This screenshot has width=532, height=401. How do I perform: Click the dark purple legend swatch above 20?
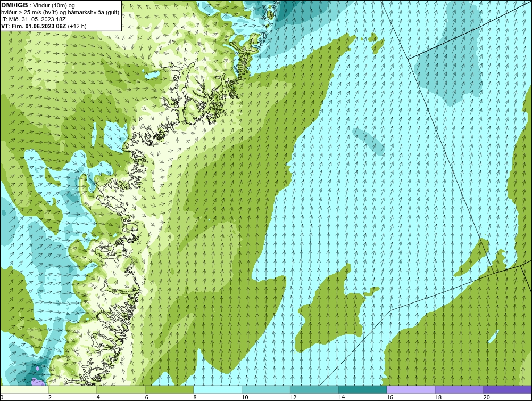(508, 389)
